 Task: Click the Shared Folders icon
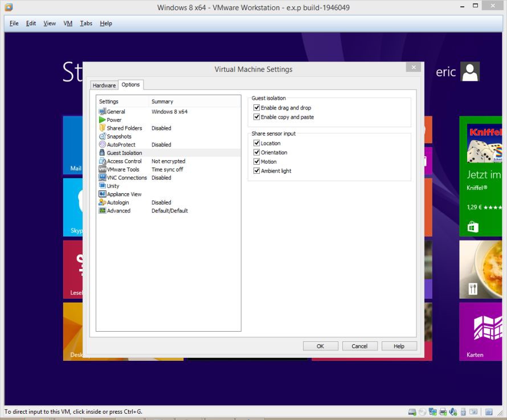[102, 128]
